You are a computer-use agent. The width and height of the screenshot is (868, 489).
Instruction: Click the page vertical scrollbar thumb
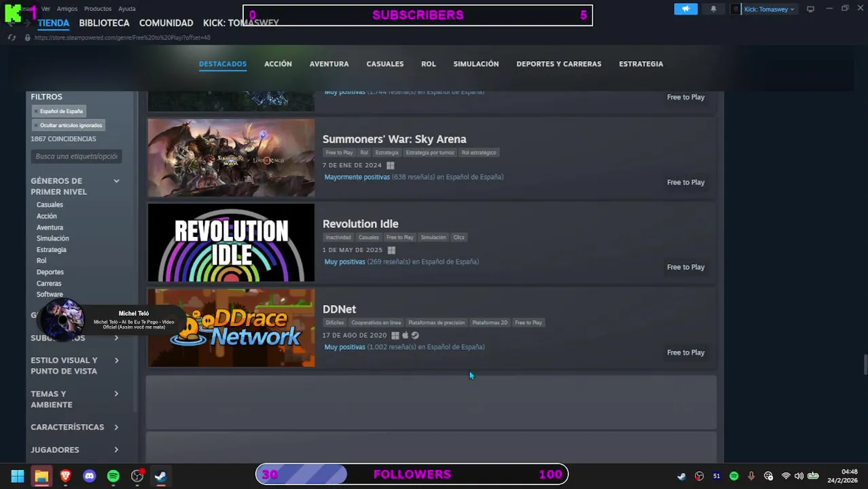coord(865,364)
